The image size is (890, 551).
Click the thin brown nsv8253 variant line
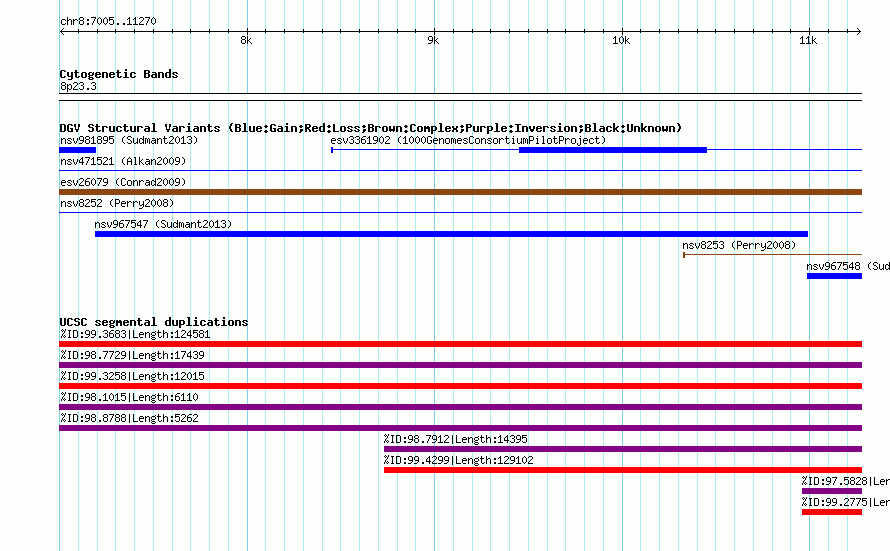tap(773, 255)
